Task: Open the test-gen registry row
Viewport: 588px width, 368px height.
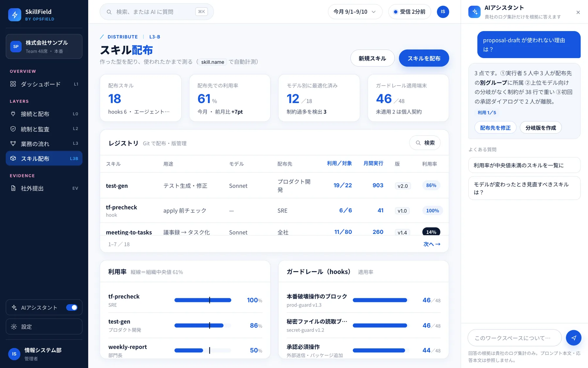Action: tap(274, 185)
